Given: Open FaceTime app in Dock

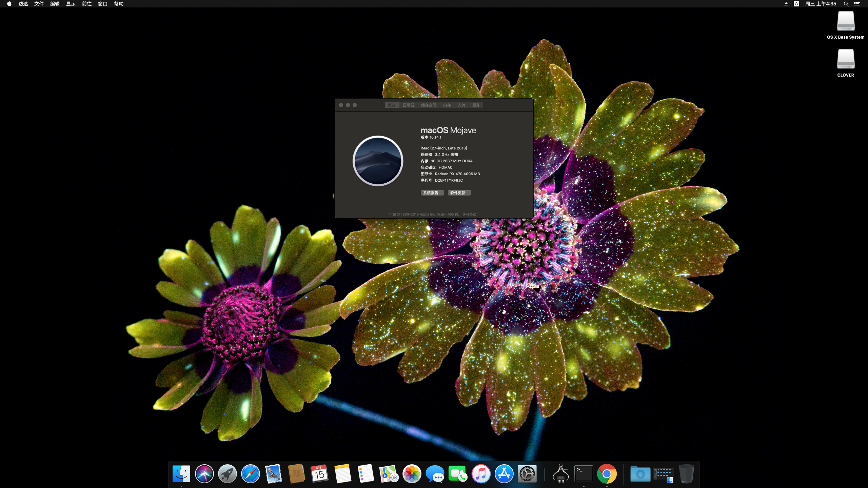Looking at the screenshot, I should [458, 473].
